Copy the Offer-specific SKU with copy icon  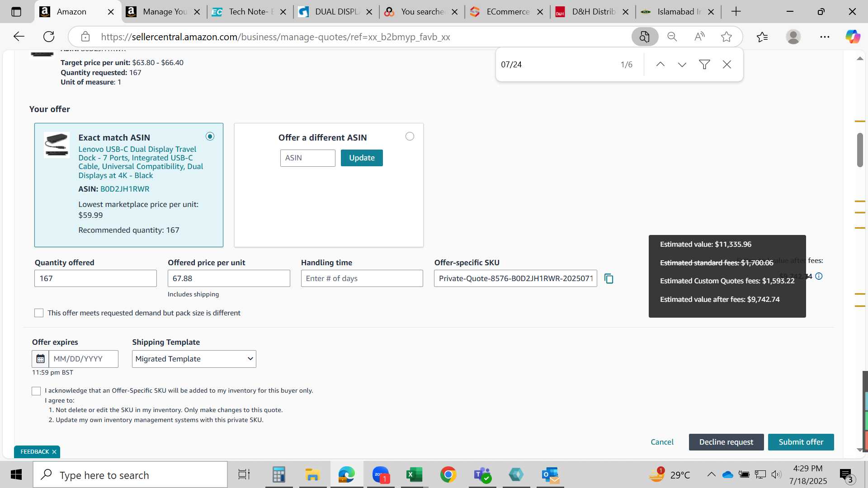609,279
